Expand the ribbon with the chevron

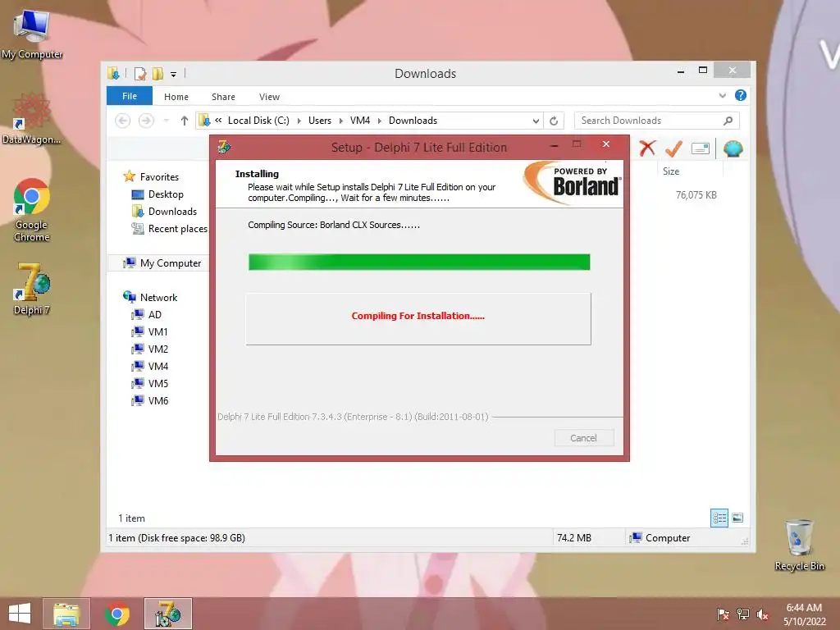(722, 95)
